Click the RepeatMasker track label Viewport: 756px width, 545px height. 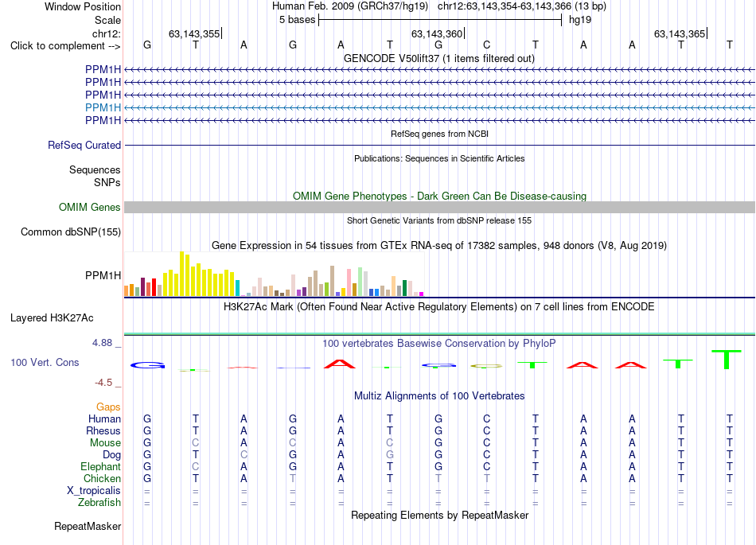click(88, 526)
